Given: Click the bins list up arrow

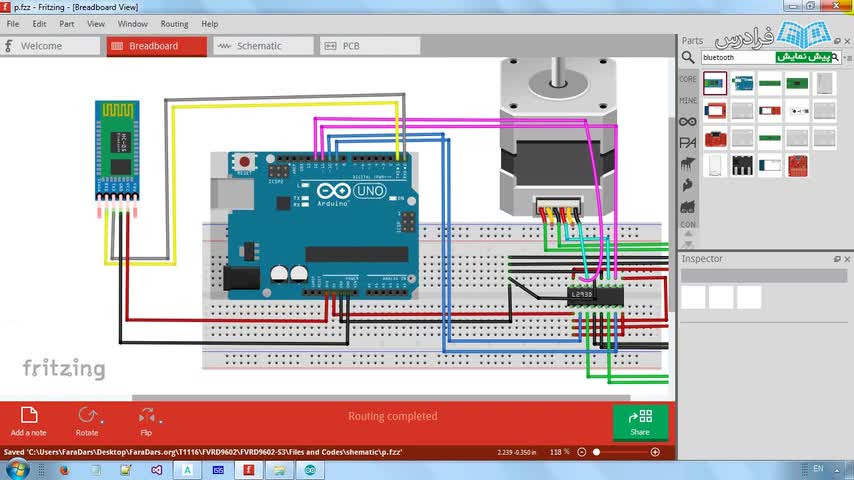Looking at the screenshot, I should pos(688,234).
